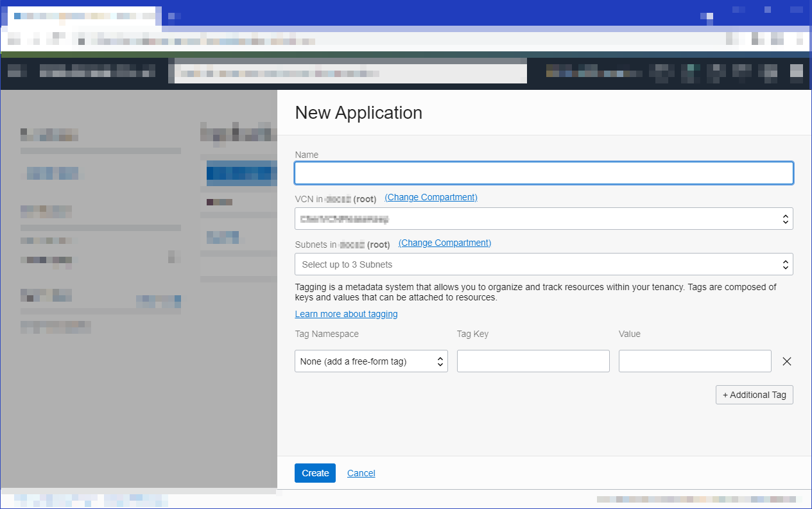Click '(Change Compartment)' next to the VCN label
The height and width of the screenshot is (509, 812).
[x=431, y=197]
